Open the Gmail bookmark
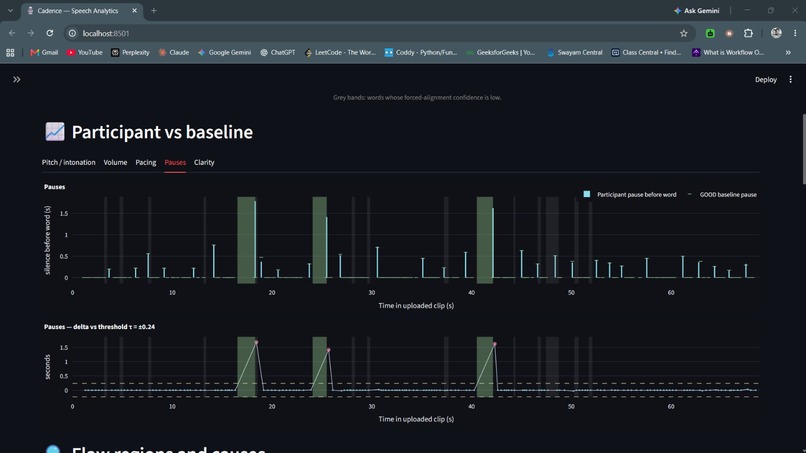Viewport: 806px width, 453px height. (44, 52)
